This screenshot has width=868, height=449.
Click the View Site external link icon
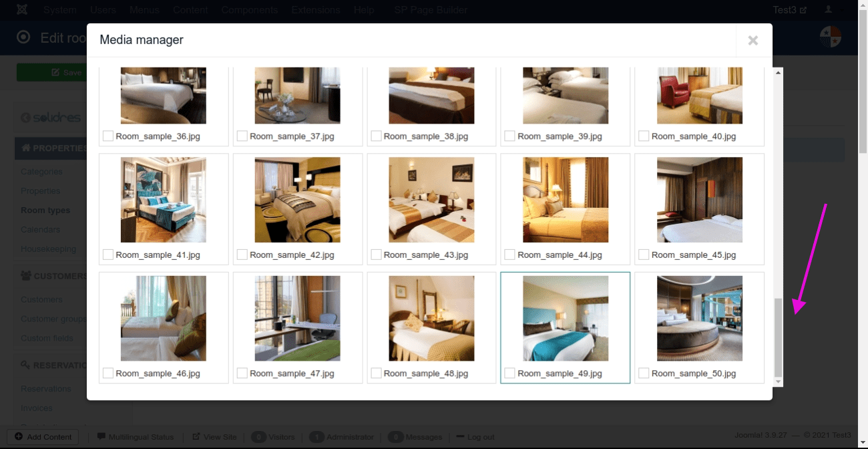coord(196,437)
